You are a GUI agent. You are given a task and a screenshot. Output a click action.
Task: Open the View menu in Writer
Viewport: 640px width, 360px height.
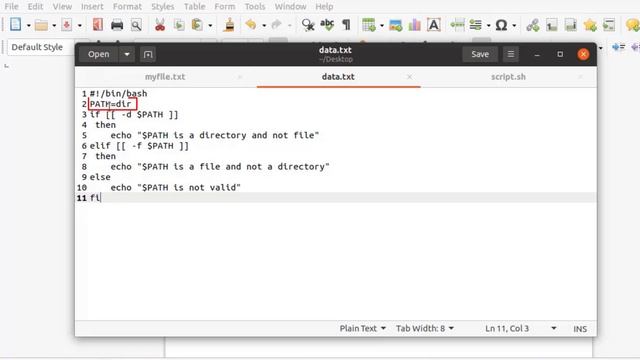(62, 7)
